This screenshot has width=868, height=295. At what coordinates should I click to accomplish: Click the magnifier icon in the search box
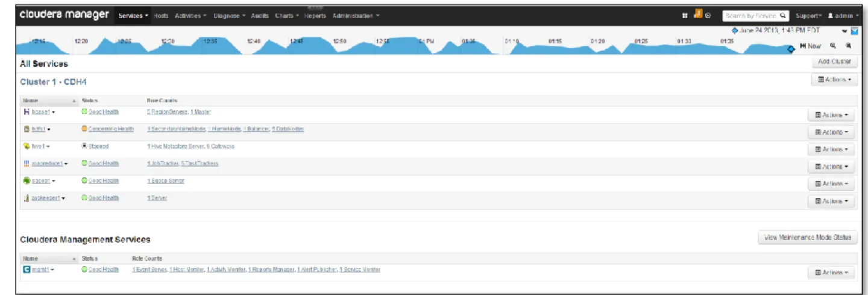783,16
